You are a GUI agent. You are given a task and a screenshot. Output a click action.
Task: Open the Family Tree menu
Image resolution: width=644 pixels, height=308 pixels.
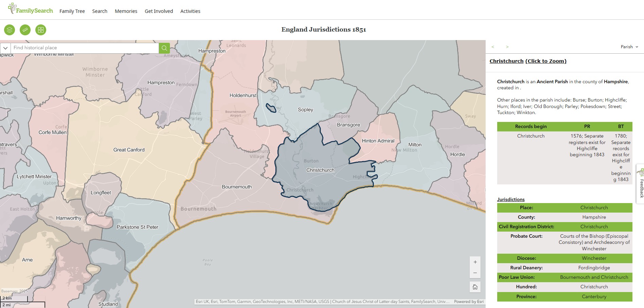point(72,11)
